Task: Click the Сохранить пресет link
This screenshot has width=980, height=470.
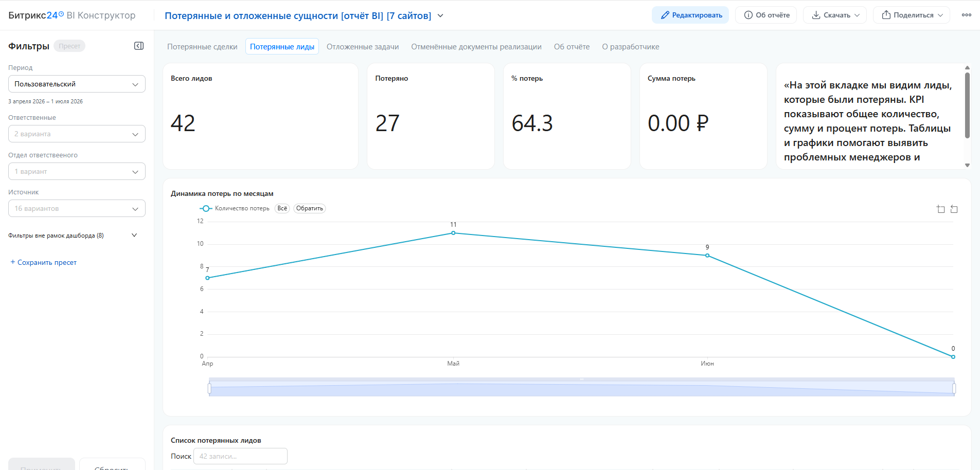Action: coord(43,262)
